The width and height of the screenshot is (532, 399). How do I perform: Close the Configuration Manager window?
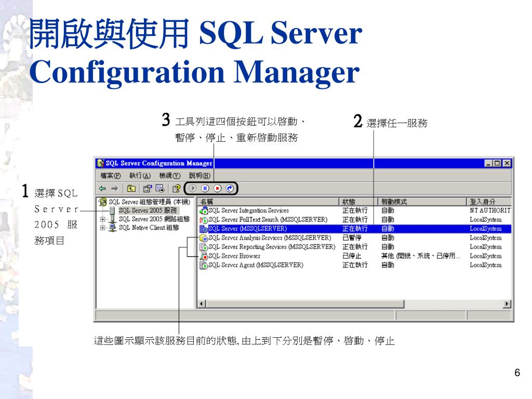tap(507, 163)
